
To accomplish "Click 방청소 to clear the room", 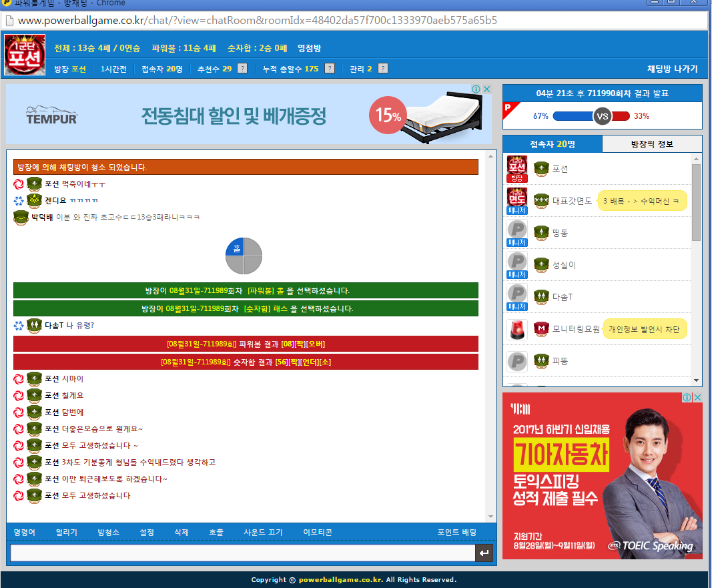I will point(109,532).
